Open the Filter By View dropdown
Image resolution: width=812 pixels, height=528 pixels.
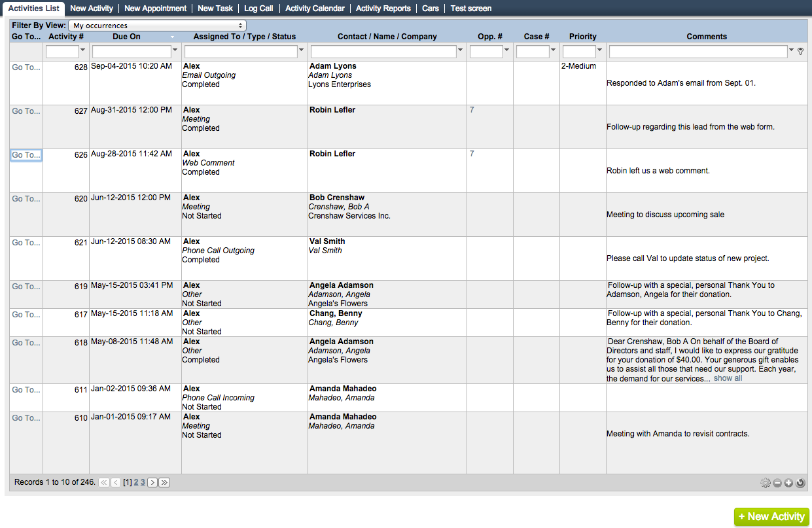coord(157,26)
